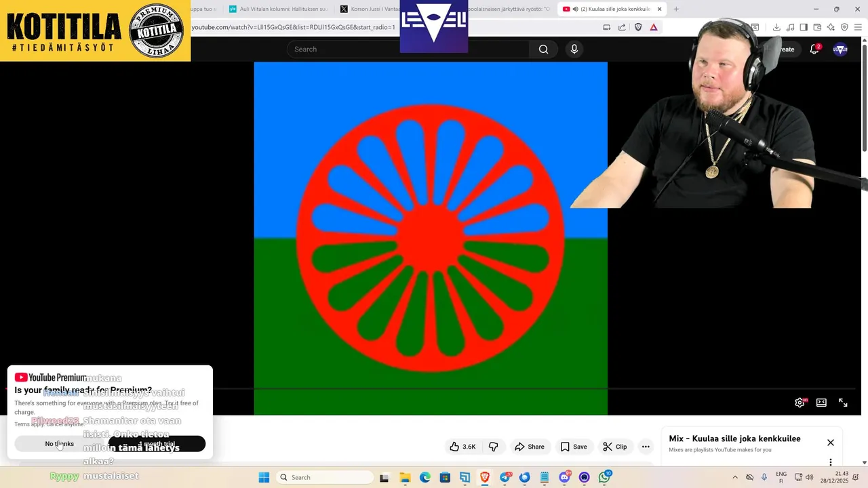Share the page from address bar
The width and height of the screenshot is (868, 488).
[x=622, y=27]
